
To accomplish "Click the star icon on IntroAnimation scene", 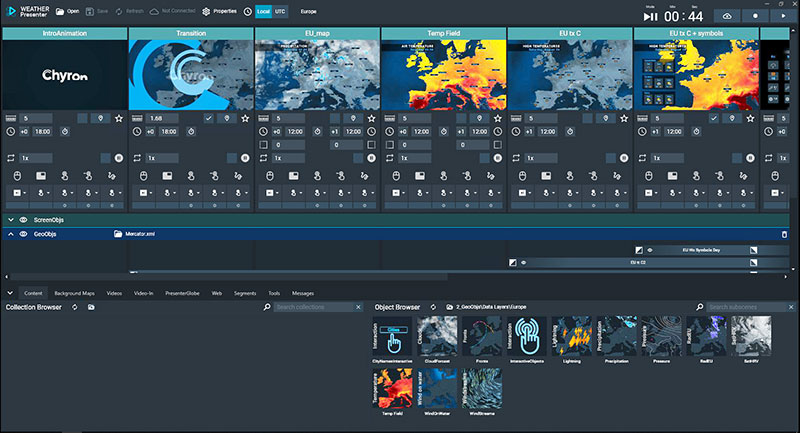I will (x=119, y=118).
